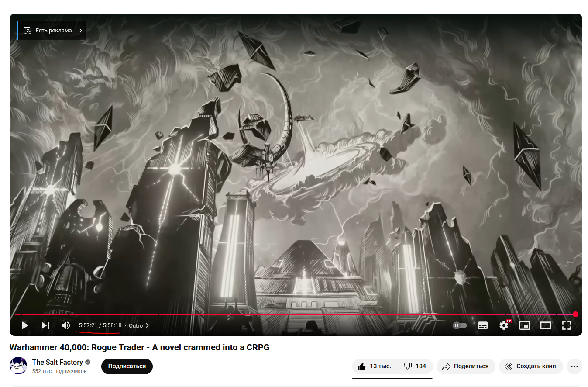This screenshot has width=588, height=387.
Task: Enter full screen mode
Action: [567, 325]
